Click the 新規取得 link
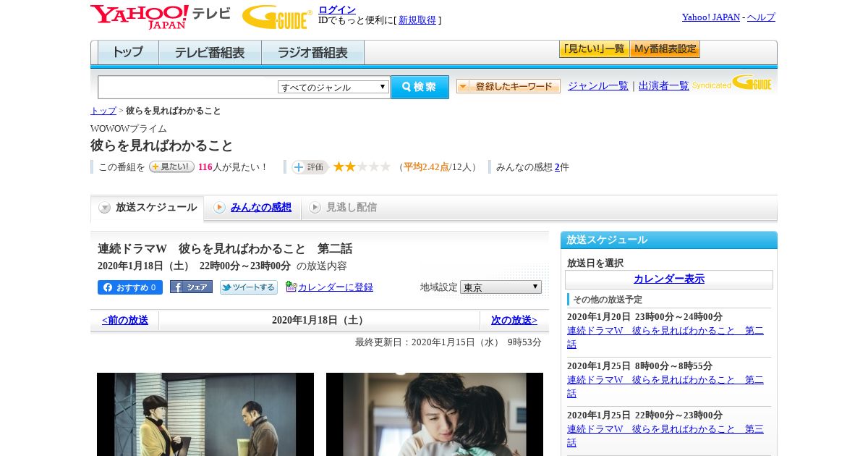The width and height of the screenshot is (868, 456). (x=417, y=20)
